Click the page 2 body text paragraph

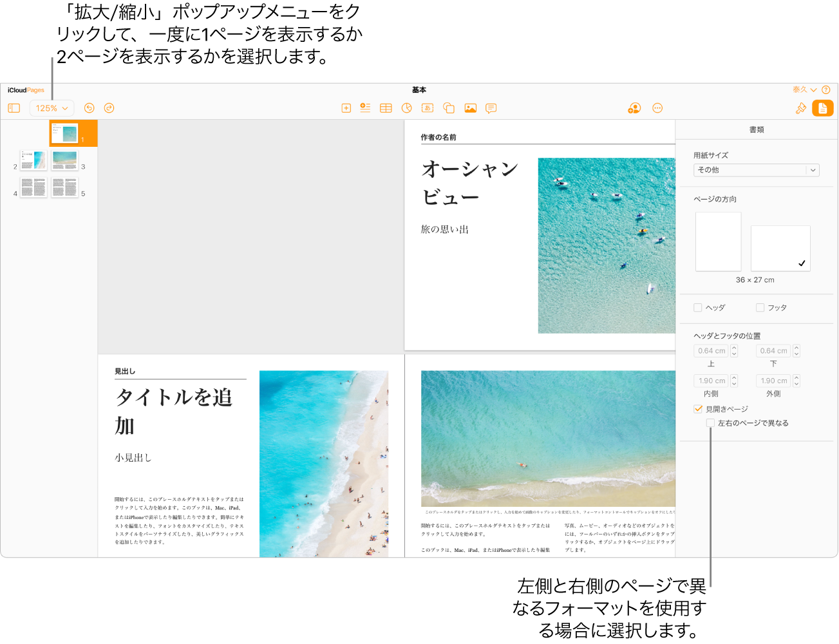pyautogui.click(x=180, y=520)
